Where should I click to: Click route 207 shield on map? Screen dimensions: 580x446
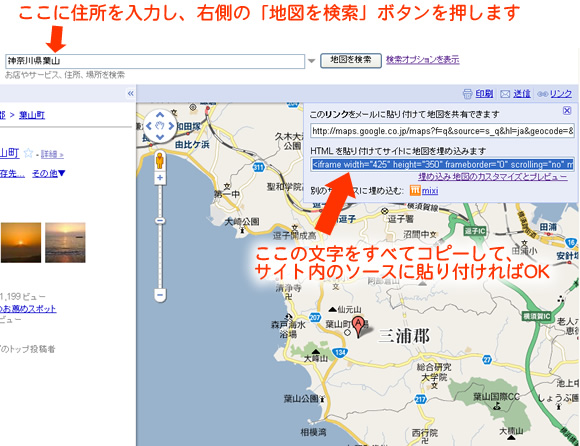(x=315, y=317)
